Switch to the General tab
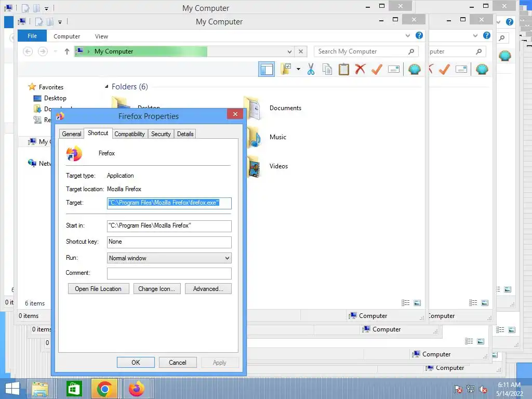This screenshot has height=399, width=532. click(x=72, y=134)
